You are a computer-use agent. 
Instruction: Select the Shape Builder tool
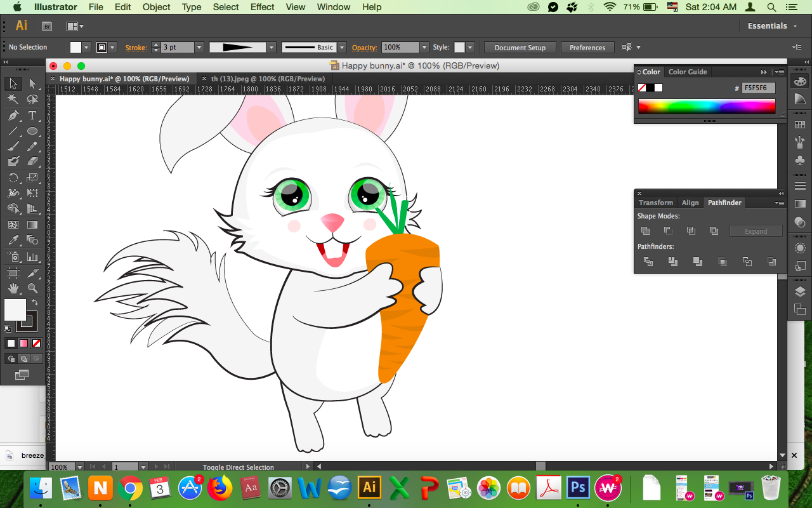pos(13,209)
